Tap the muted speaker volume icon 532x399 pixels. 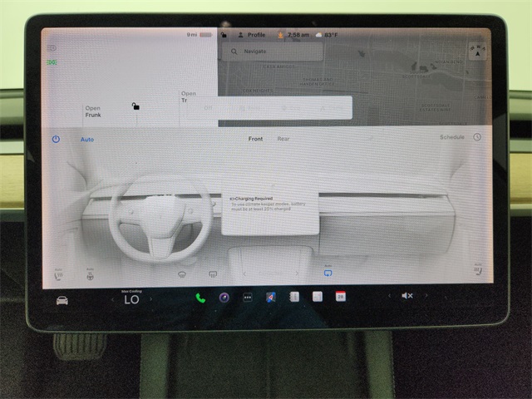pyautogui.click(x=407, y=296)
